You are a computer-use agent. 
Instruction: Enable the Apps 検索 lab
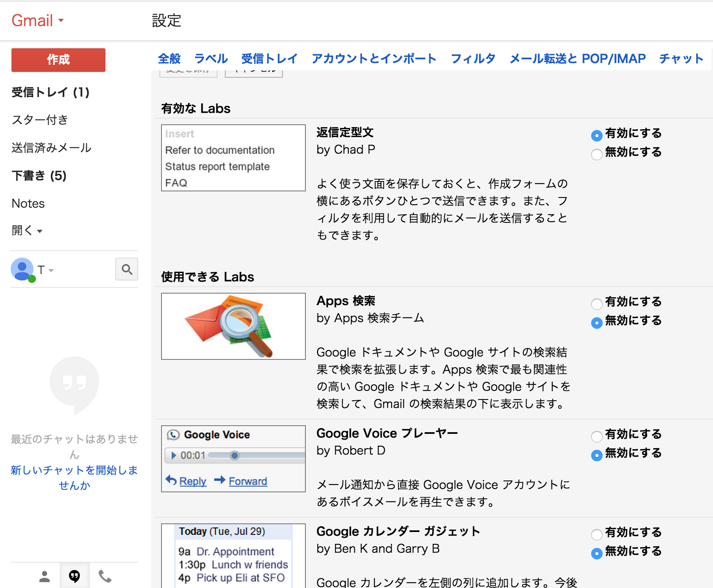(x=597, y=304)
